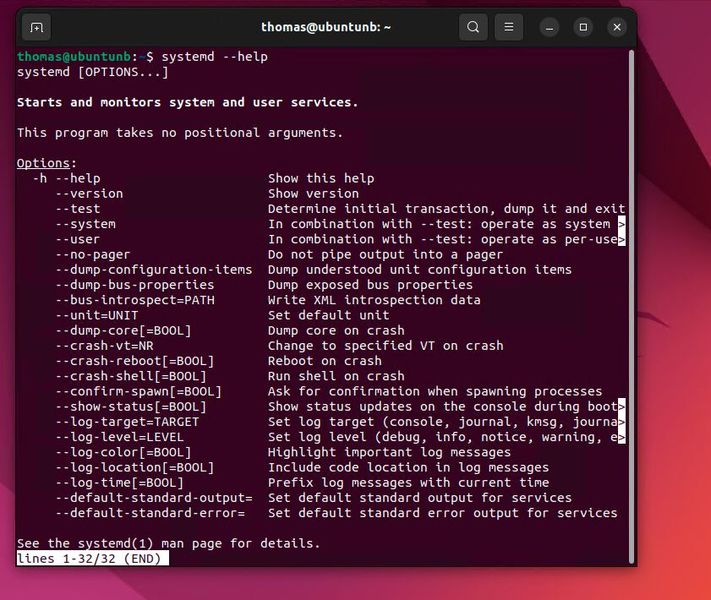
Task: Click the '--default-standard-error=' option
Action: [150, 513]
